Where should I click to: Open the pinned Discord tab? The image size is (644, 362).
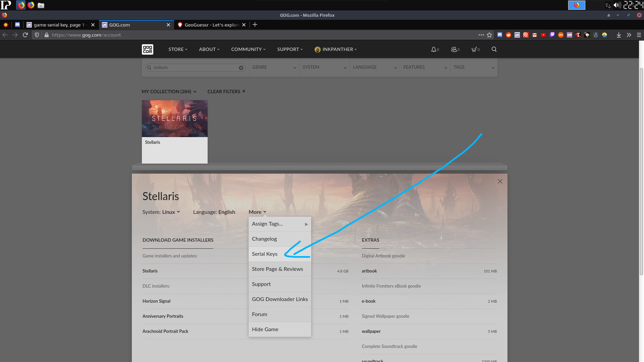click(x=17, y=25)
